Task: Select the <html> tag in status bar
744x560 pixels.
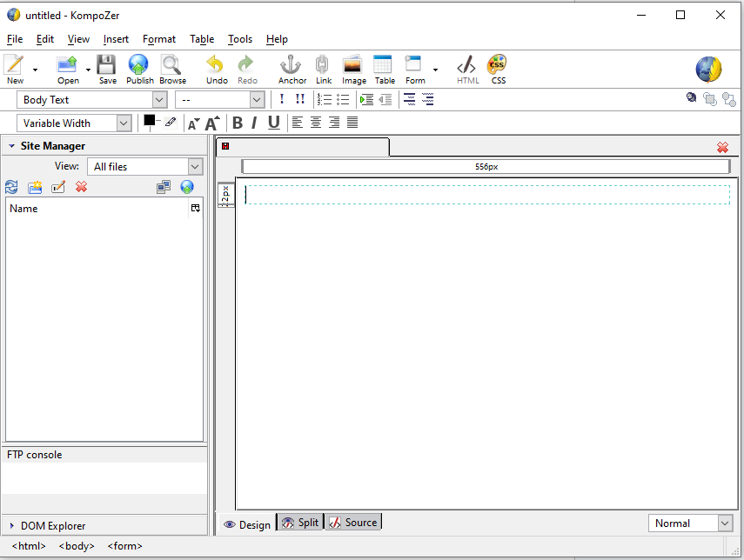Action: pos(29,546)
